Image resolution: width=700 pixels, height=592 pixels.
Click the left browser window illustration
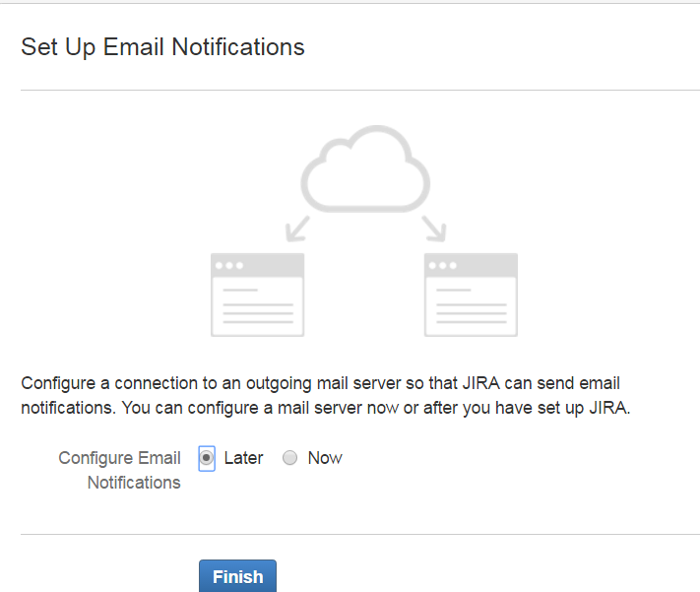tap(258, 296)
